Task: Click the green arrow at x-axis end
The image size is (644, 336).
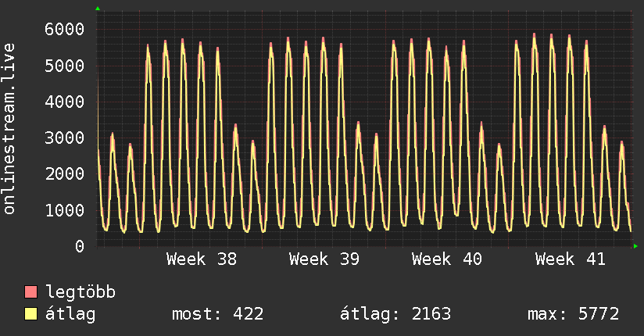Action: coord(635,246)
